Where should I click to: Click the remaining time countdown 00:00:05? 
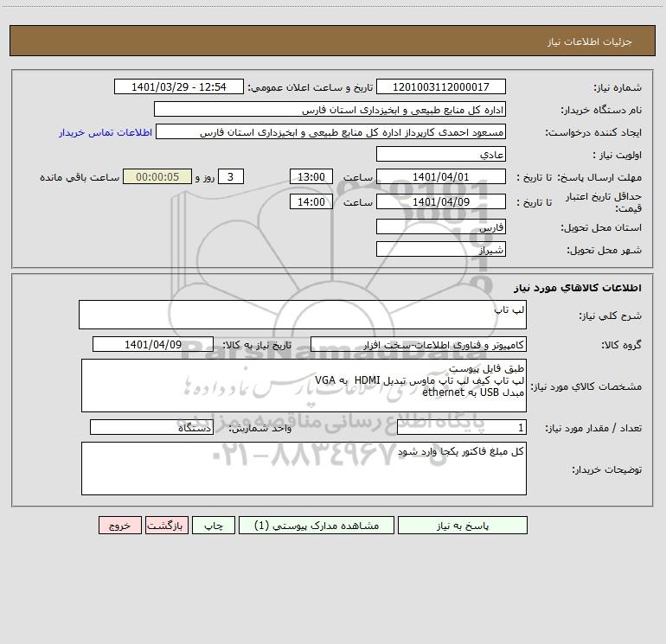coord(157,176)
